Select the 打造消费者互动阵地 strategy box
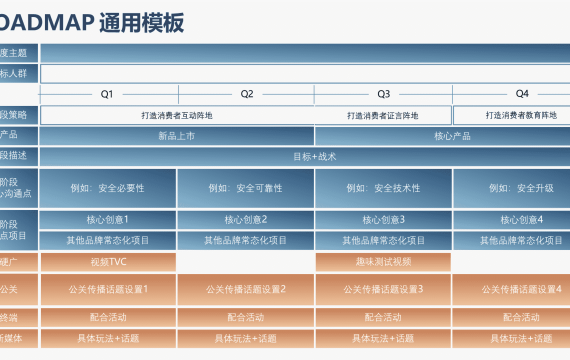The height and width of the screenshot is (360, 570). point(177,115)
